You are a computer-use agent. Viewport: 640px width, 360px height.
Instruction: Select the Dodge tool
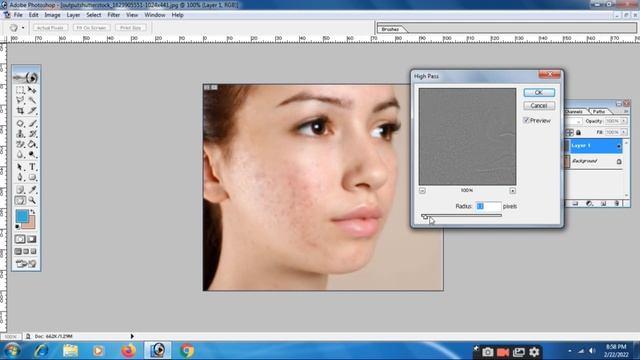click(32, 155)
